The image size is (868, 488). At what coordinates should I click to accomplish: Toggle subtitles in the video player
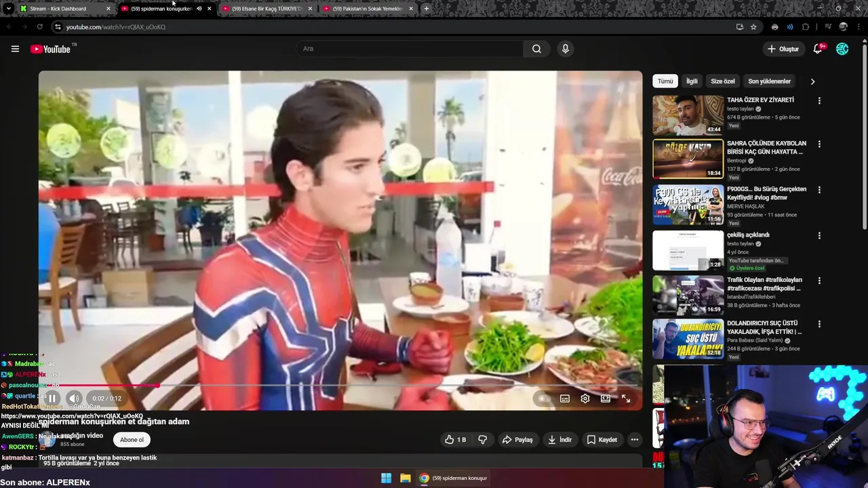[564, 399]
